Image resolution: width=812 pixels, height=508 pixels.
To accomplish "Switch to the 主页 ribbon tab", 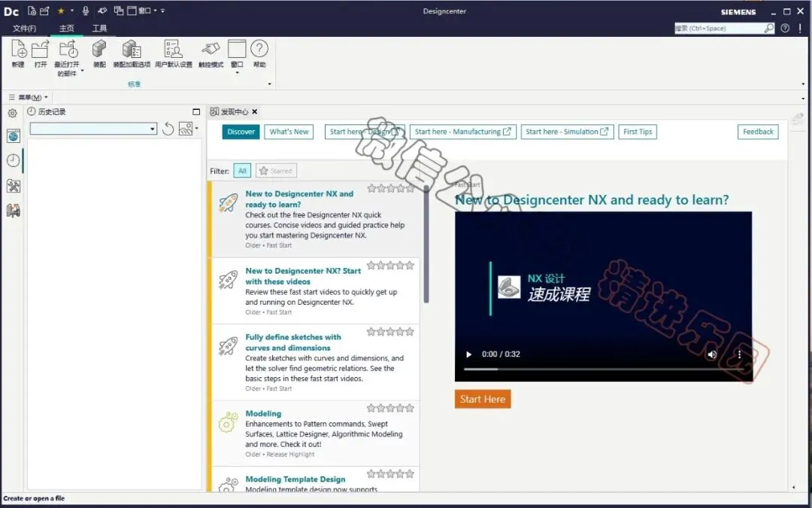I will 66,29.
